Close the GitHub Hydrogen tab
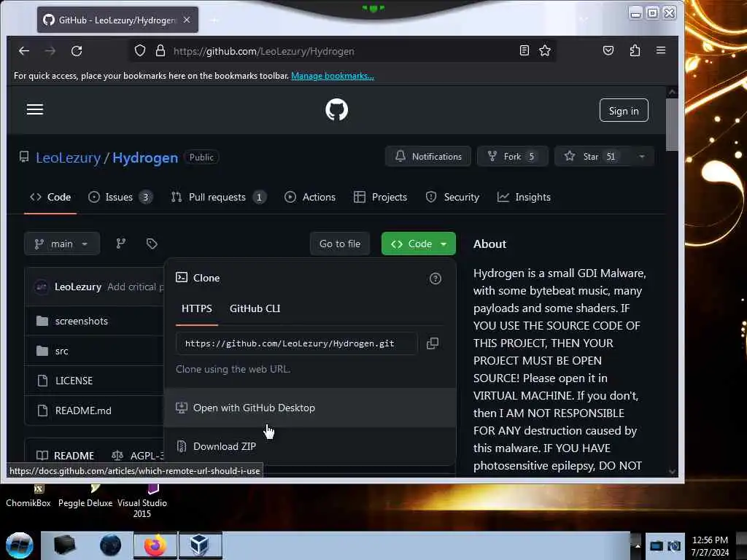 point(187,20)
